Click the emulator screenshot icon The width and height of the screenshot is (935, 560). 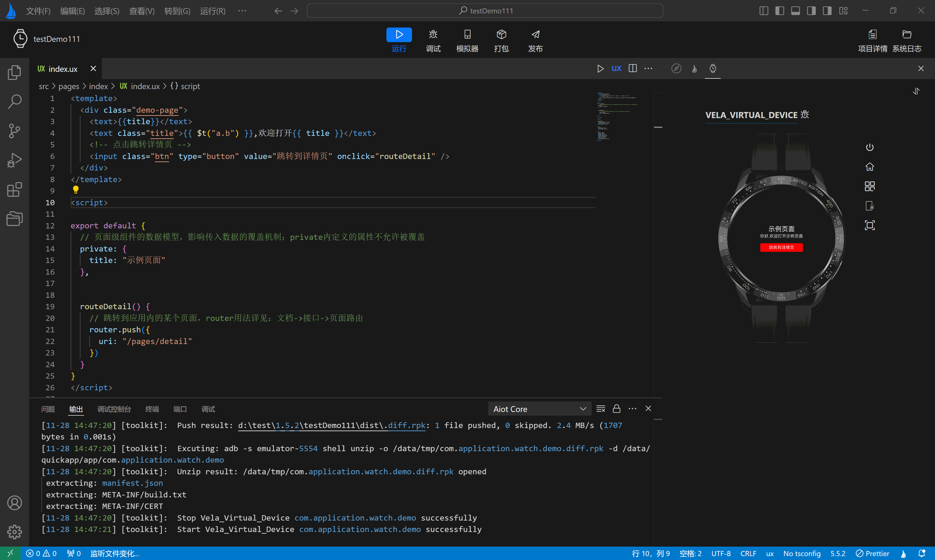coord(869,206)
